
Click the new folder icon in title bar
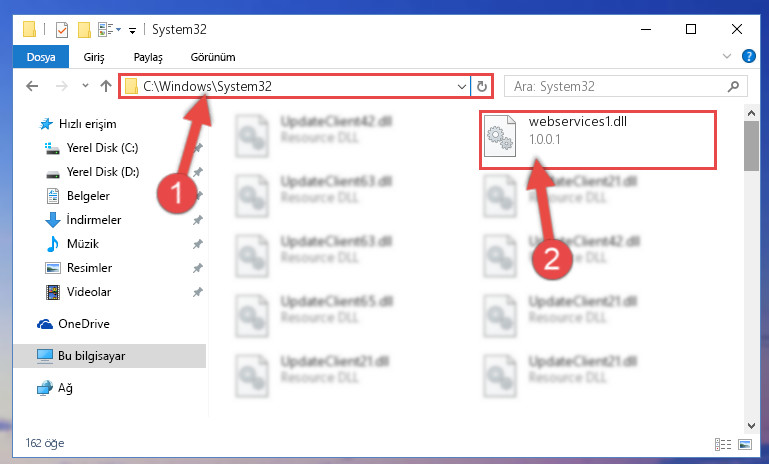84,30
